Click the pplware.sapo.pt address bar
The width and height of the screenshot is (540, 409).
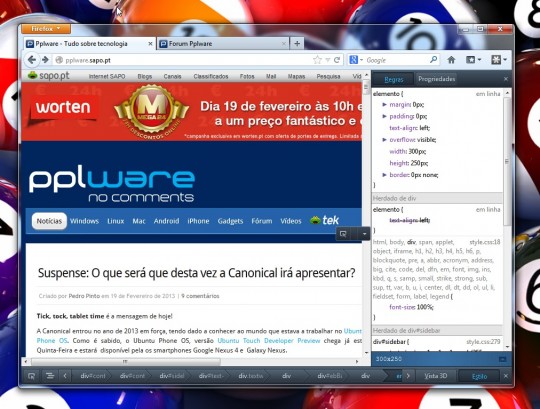click(183, 60)
